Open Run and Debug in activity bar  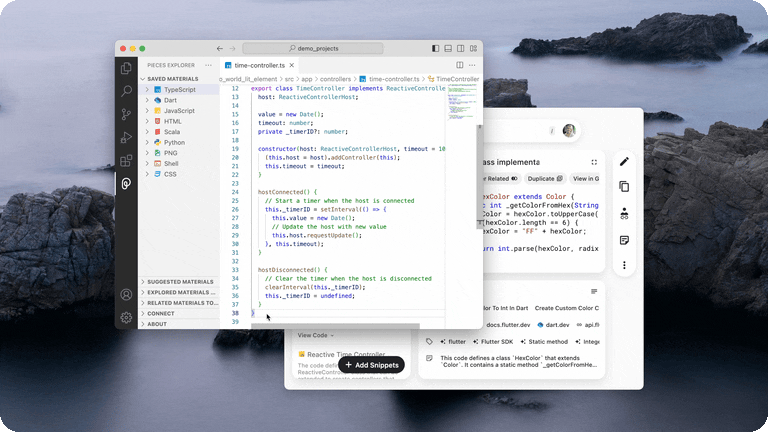[126, 138]
